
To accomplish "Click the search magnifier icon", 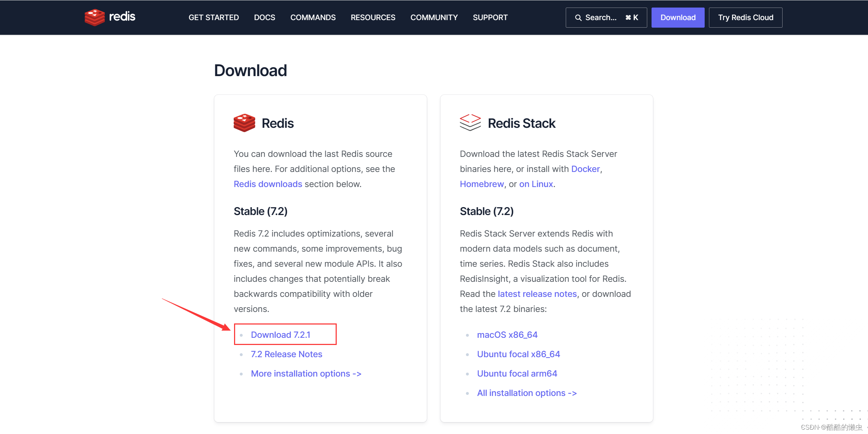I will click(x=578, y=18).
